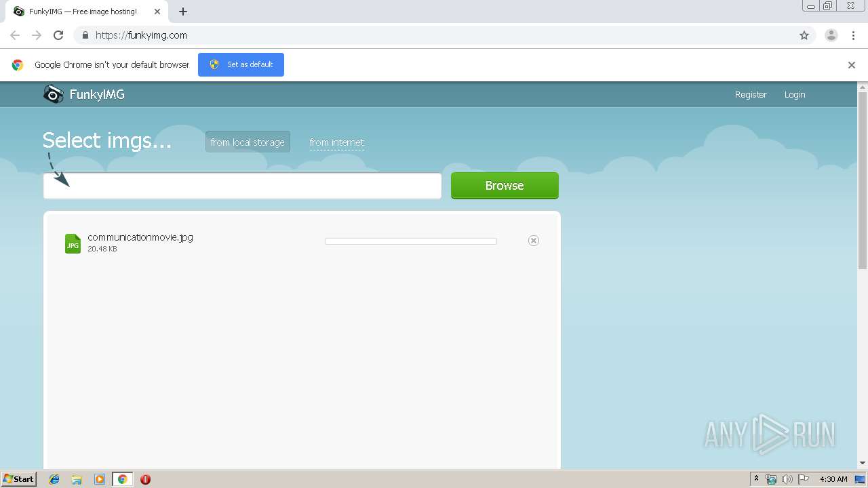
Task: Open the Register link
Action: [751, 94]
